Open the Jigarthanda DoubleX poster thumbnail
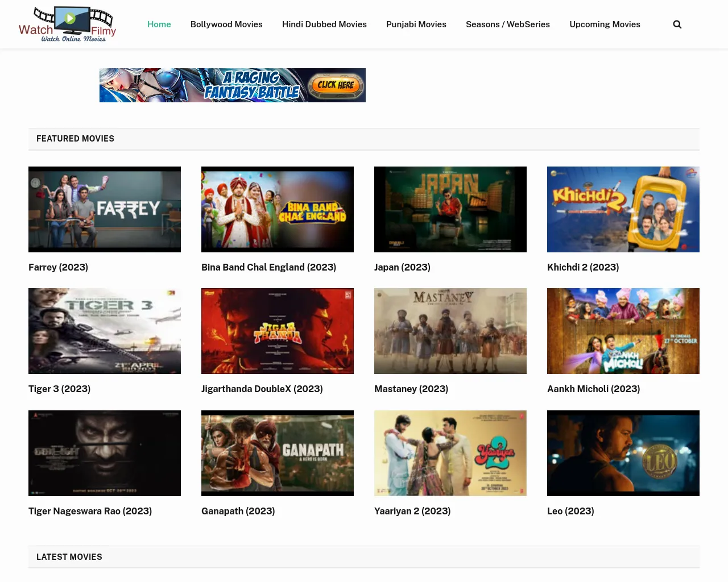Image resolution: width=728 pixels, height=582 pixels. click(278, 331)
